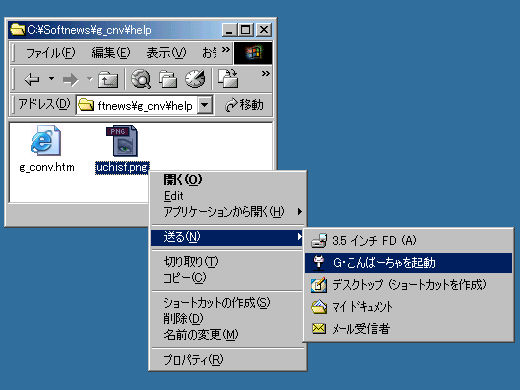Screen dimensions: 520x390
Task: Open the Search toolbar icon
Action: point(141,79)
